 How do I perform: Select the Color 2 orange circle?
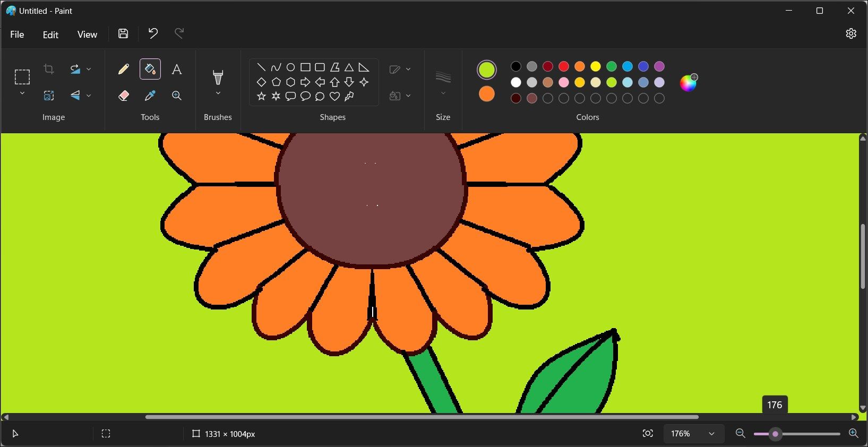(x=487, y=94)
